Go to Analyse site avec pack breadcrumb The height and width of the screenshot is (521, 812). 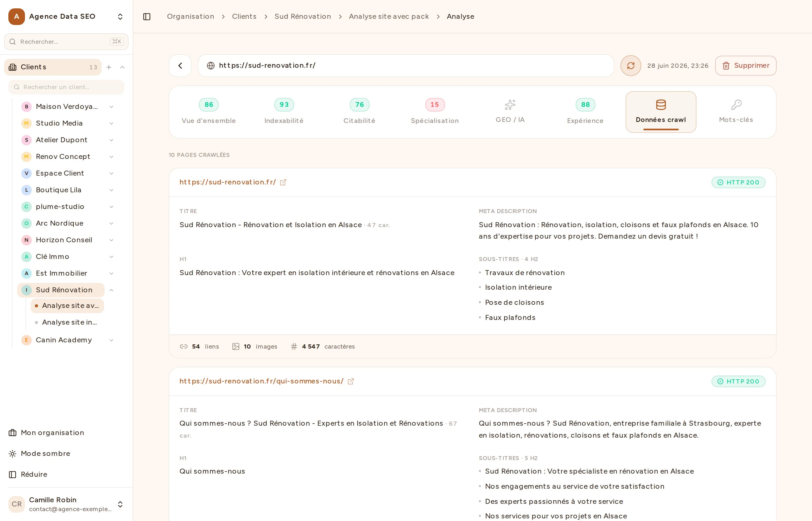[389, 16]
